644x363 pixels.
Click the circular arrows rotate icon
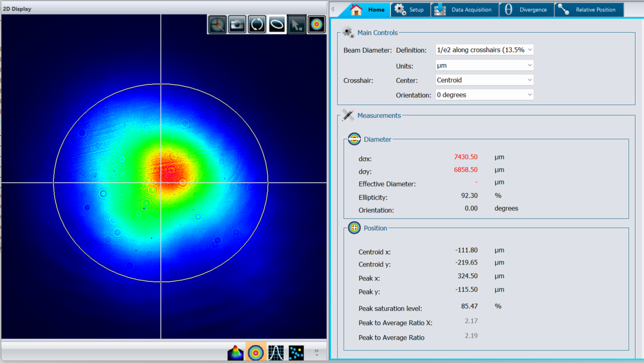(257, 24)
